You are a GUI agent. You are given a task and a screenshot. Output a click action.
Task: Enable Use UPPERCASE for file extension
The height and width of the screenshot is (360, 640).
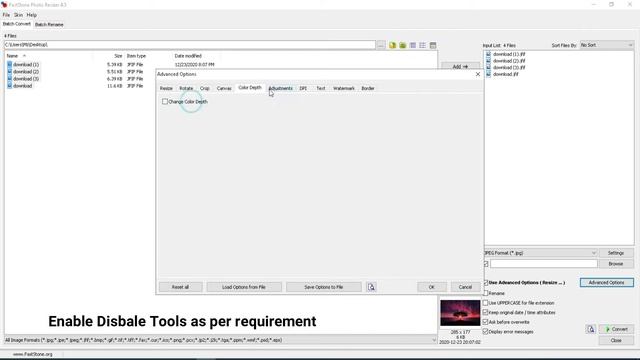pos(486,303)
